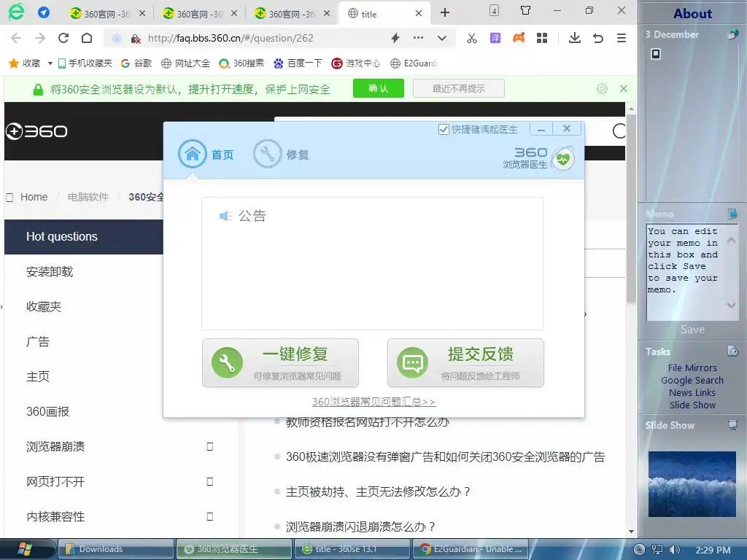Open the 手机收藏夹 bookmark
The image size is (747, 560).
click(85, 63)
